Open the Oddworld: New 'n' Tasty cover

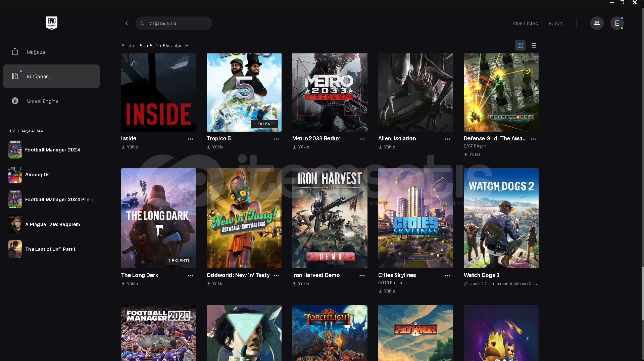244,218
